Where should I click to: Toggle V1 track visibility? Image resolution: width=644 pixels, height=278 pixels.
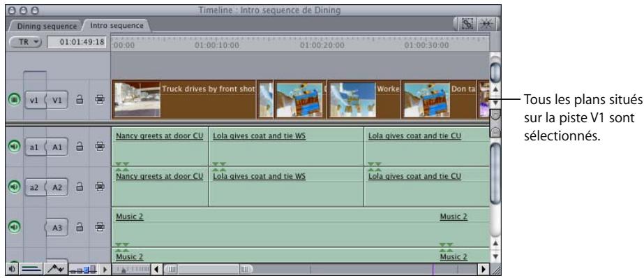[x=15, y=100]
